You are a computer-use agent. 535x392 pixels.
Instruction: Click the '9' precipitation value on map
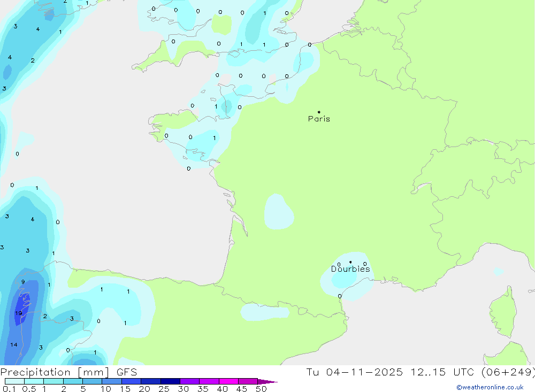coord(23,282)
